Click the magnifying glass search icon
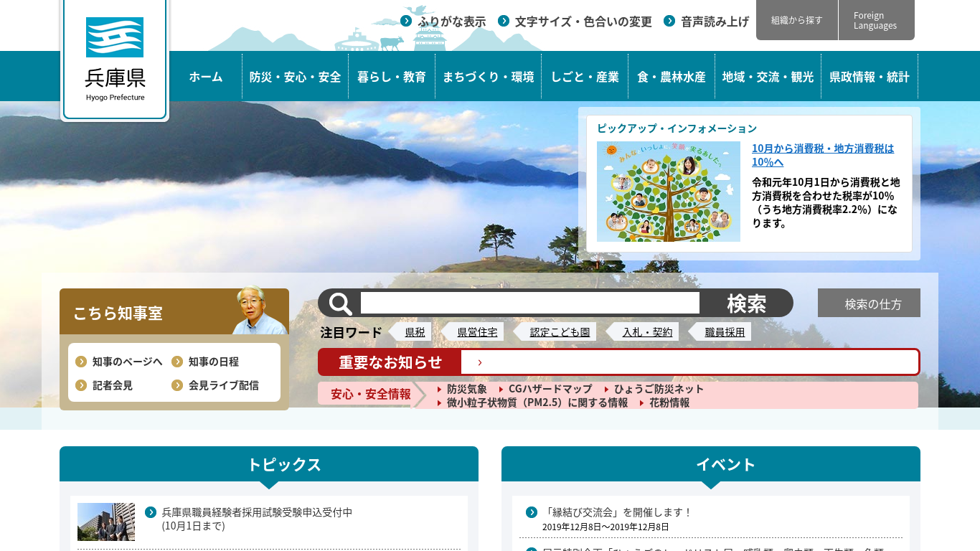Image resolution: width=980 pixels, height=551 pixels. [x=340, y=303]
